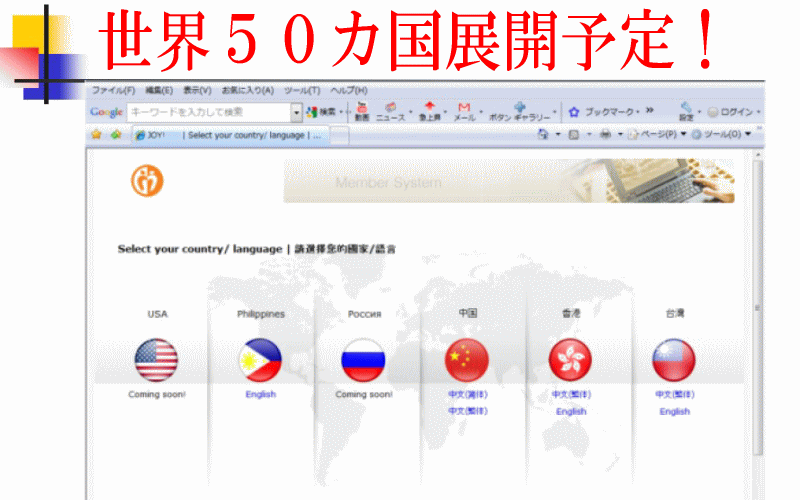Select the 香港 Hong Kong flag icon
Viewport: 800px width, 500px height.
point(570,360)
